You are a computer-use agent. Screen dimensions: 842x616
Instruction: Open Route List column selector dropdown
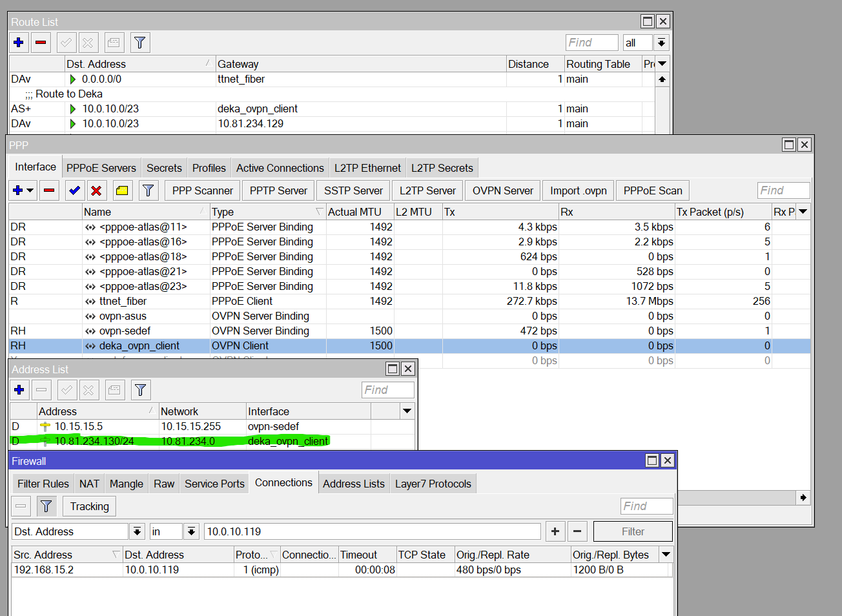(662, 64)
